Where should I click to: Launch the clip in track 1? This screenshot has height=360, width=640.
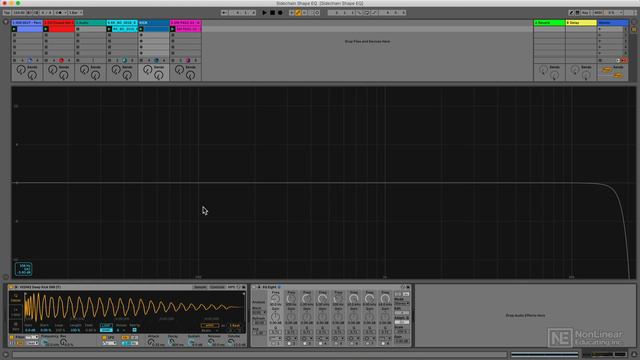click(x=14, y=29)
